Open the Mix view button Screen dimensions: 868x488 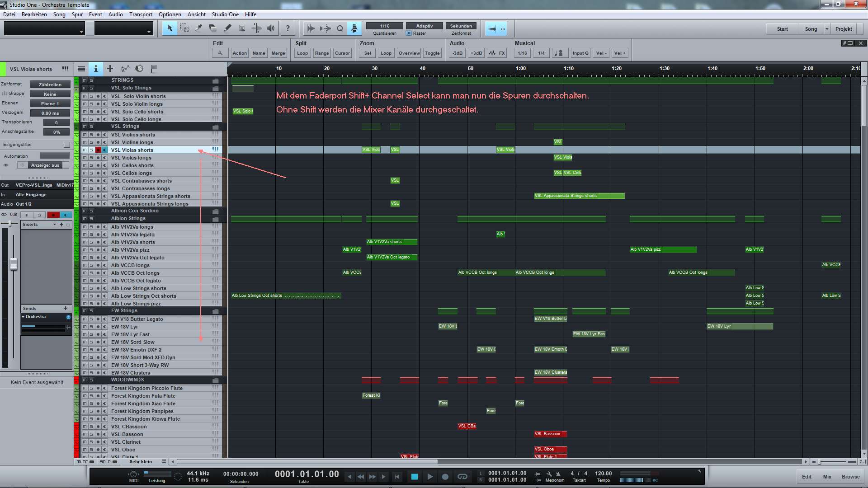pyautogui.click(x=827, y=477)
